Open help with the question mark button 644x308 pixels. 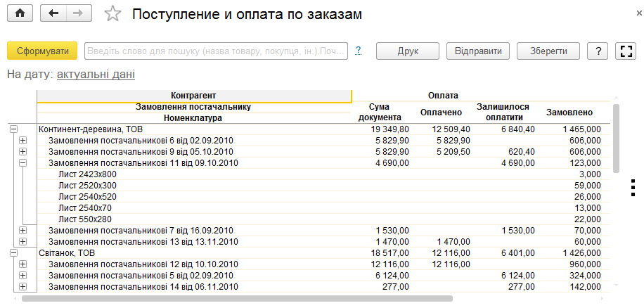(x=598, y=51)
